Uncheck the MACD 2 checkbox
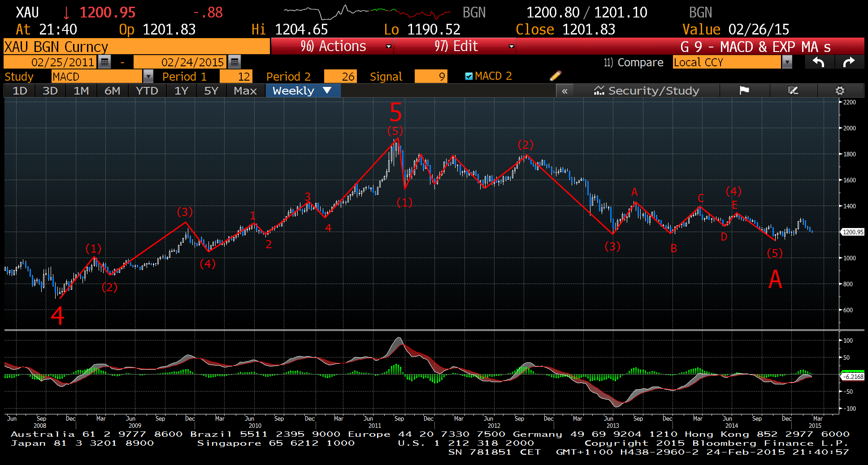868x465 pixels. click(469, 76)
